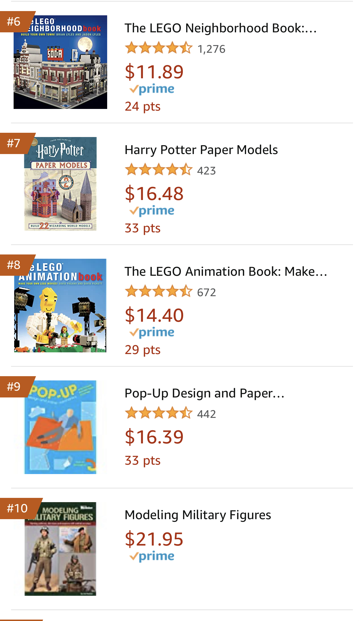Select the Modeling Military Figures title
The width and height of the screenshot is (364, 621).
pyautogui.click(x=198, y=515)
